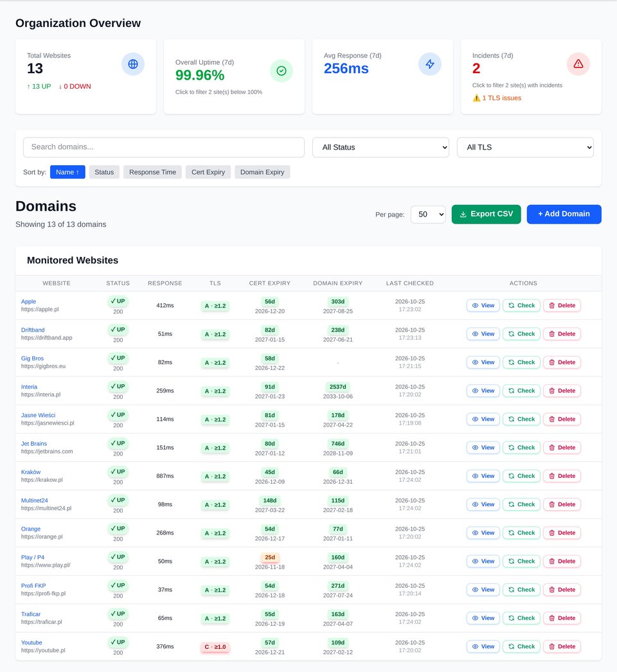Viewport: 617px width, 672px height.
Task: Open the All Status filter dropdown
Action: pos(380,147)
